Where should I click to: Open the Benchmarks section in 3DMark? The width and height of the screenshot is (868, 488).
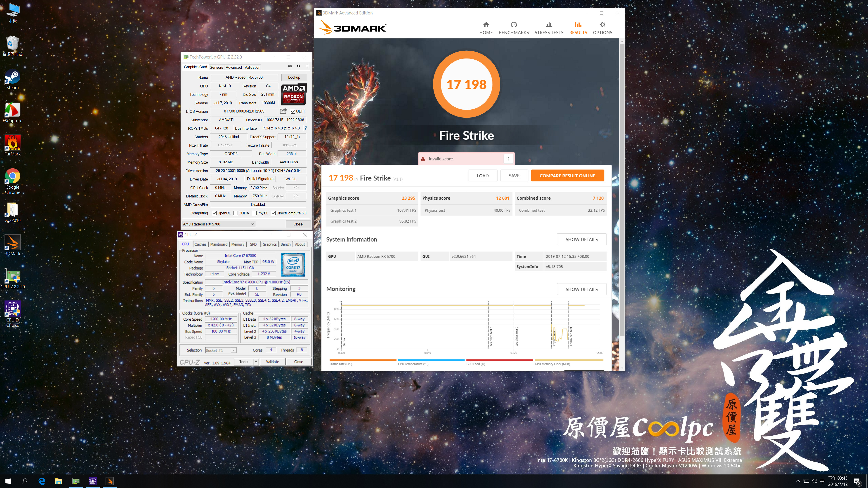[x=514, y=28]
